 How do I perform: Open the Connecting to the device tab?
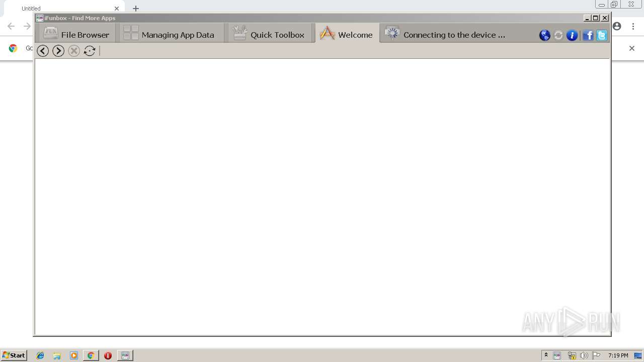coord(445,34)
